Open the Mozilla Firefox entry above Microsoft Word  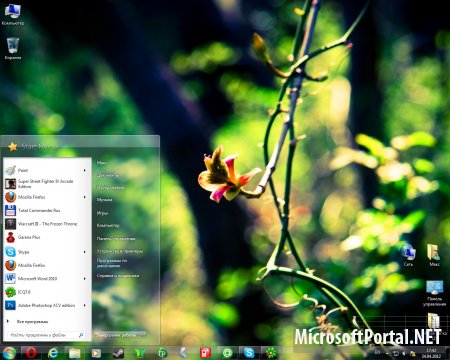[x=46, y=265]
